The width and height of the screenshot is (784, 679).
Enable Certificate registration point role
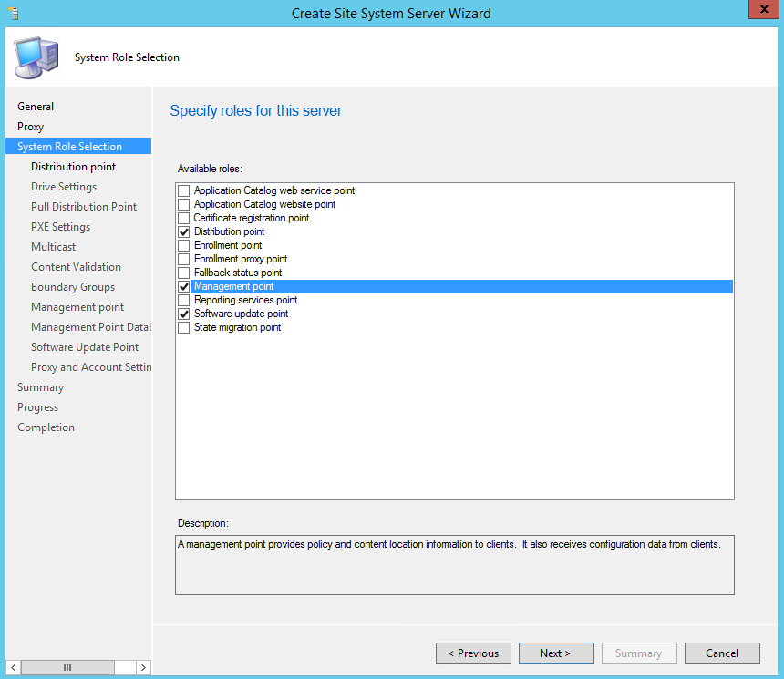184,218
